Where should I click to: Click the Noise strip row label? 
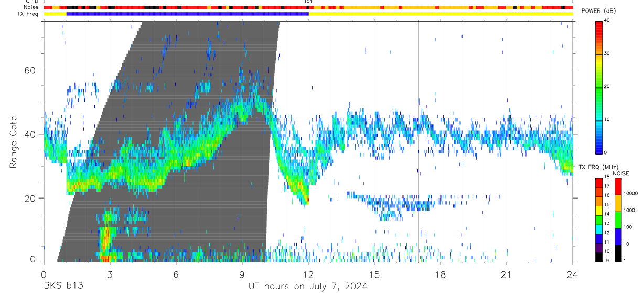pos(32,7)
